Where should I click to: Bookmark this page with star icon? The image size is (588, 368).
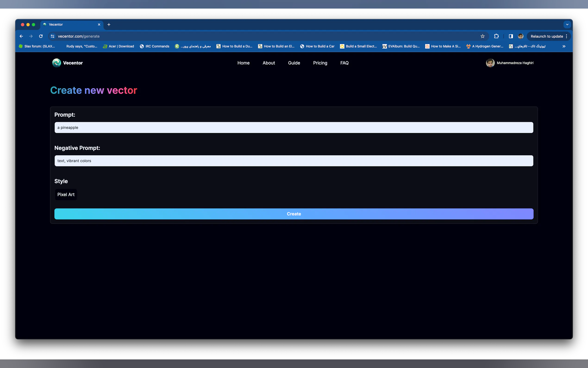point(482,36)
